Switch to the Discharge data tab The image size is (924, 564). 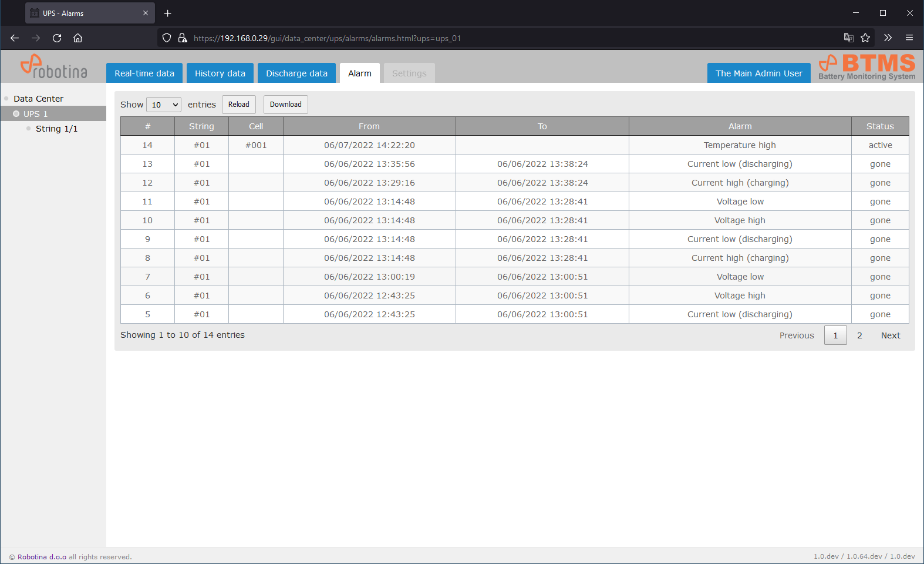(296, 73)
